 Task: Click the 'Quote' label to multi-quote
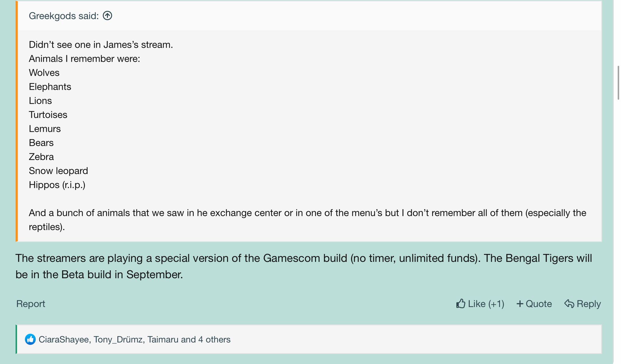point(539,304)
